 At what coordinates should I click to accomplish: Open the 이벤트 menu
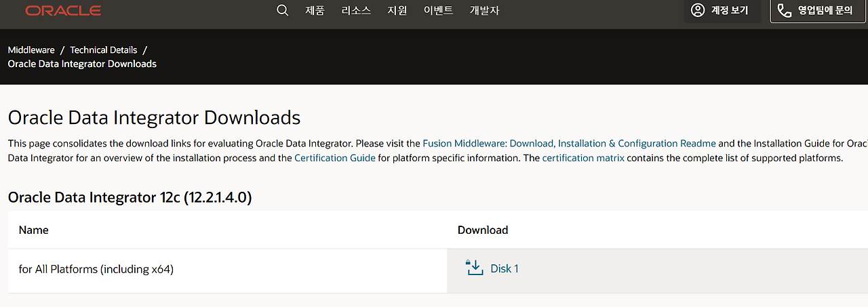pos(438,10)
